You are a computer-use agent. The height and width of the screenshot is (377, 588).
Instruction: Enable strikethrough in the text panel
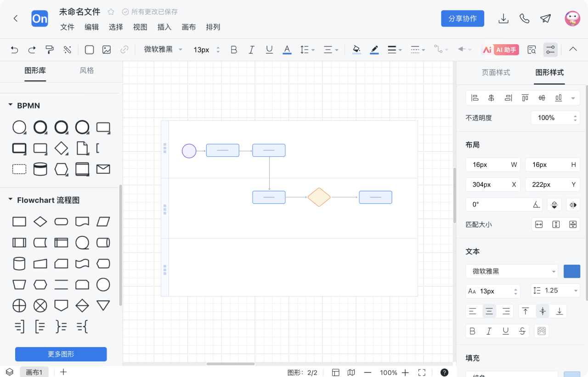click(x=522, y=331)
